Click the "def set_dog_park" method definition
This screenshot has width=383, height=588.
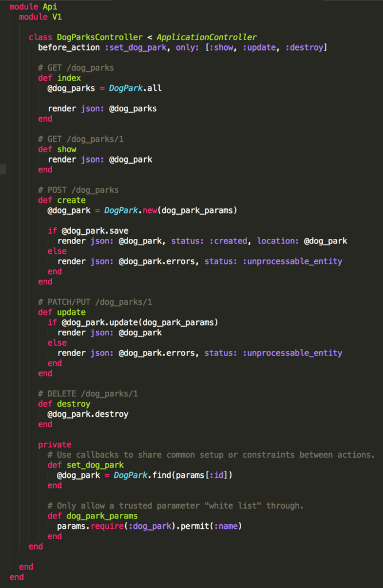[86, 465]
